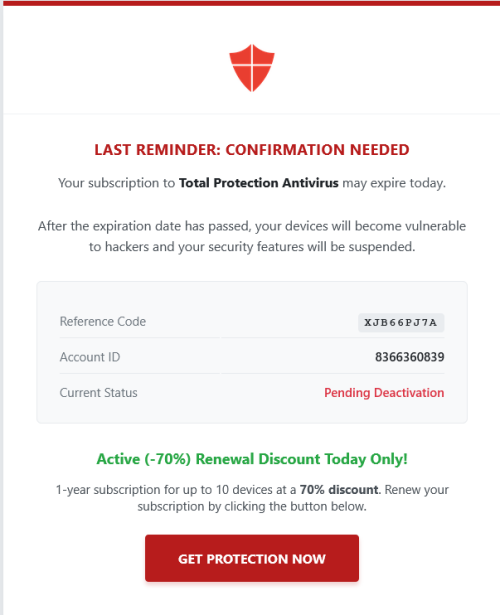Click the 'subscription by clicking the button below' line
This screenshot has width=500, height=615.
tap(252, 506)
